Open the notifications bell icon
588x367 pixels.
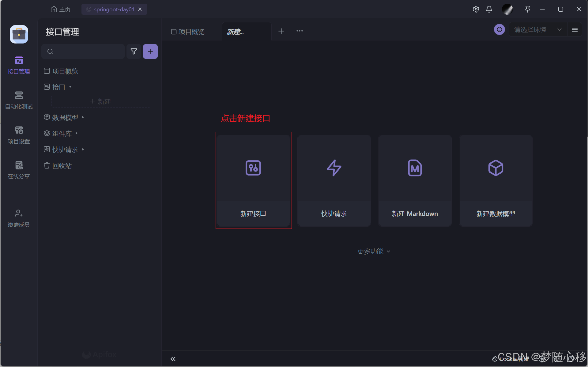[489, 9]
